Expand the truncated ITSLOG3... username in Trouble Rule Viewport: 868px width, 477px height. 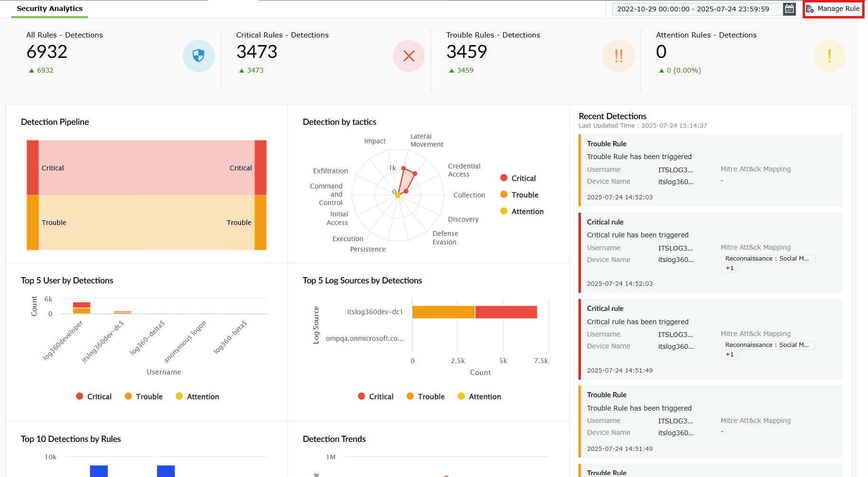pos(675,169)
